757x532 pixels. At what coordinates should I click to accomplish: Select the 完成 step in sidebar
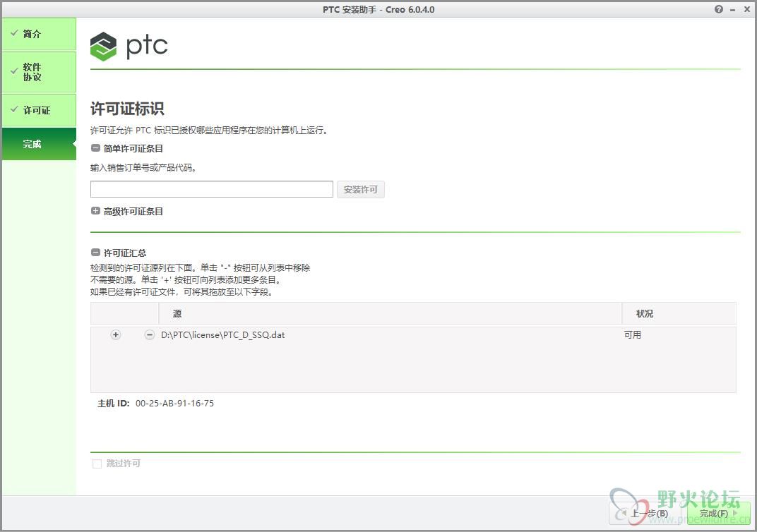39,144
